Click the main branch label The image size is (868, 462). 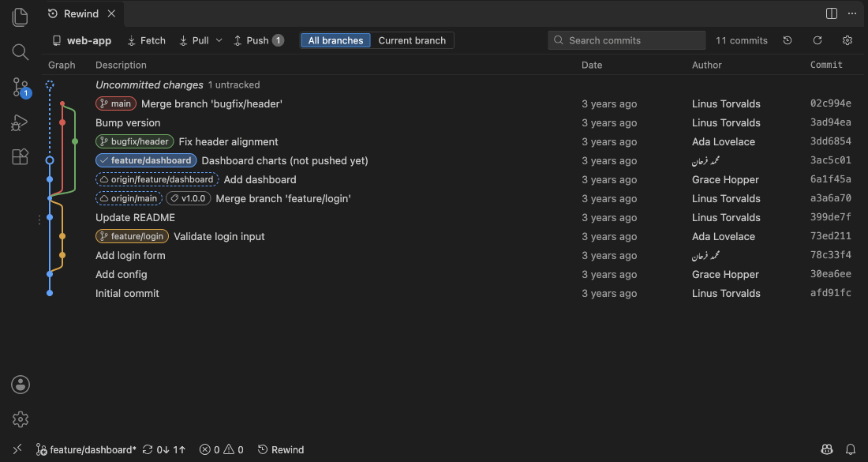click(x=116, y=103)
